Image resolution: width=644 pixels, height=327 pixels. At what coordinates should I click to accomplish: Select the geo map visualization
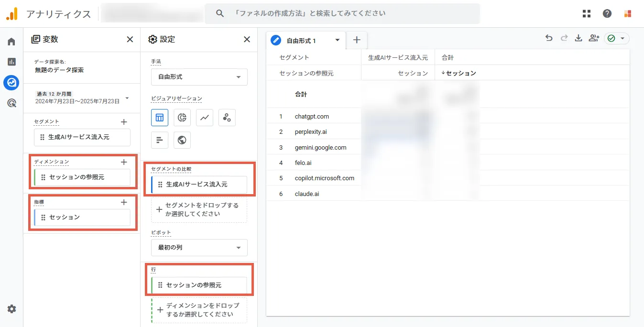click(x=182, y=140)
